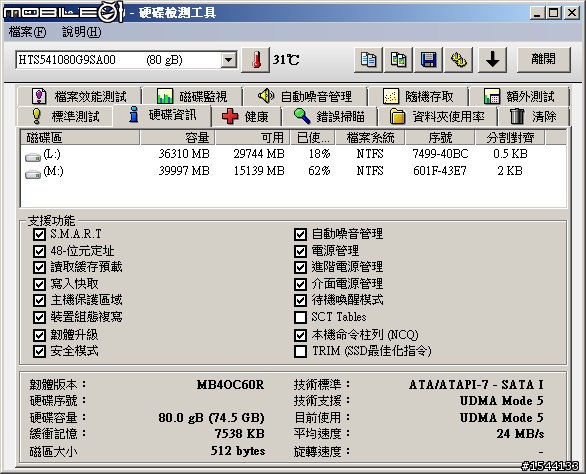Click the thermometer temperature icon

coord(256,60)
